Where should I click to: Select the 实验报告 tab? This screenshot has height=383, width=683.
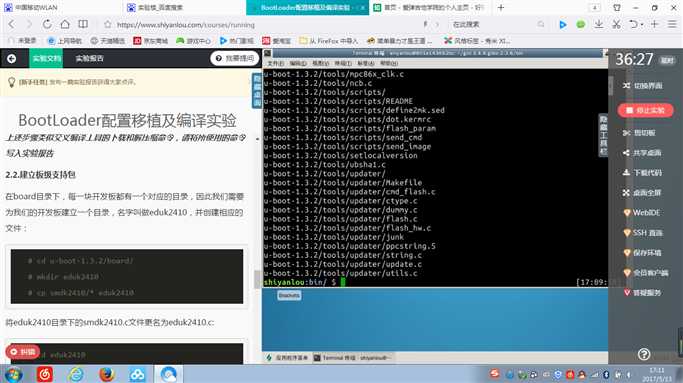(x=89, y=58)
